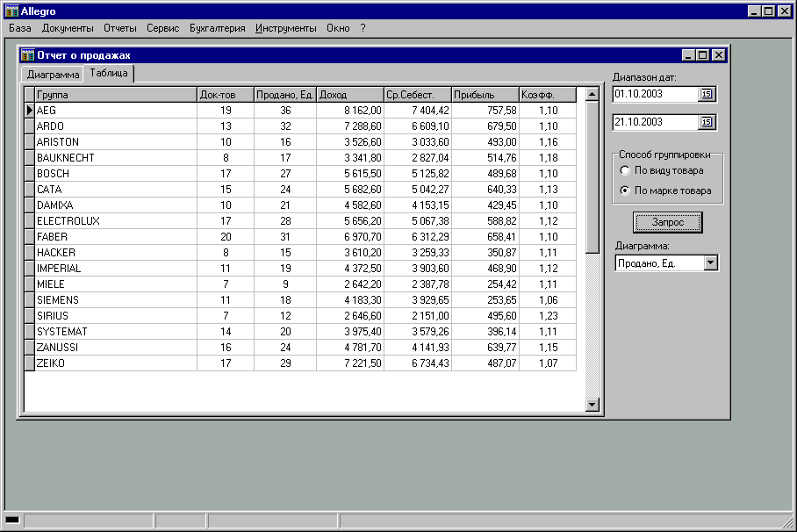This screenshot has height=532, width=797.
Task: Click the table scrollbar down arrow
Action: point(592,405)
